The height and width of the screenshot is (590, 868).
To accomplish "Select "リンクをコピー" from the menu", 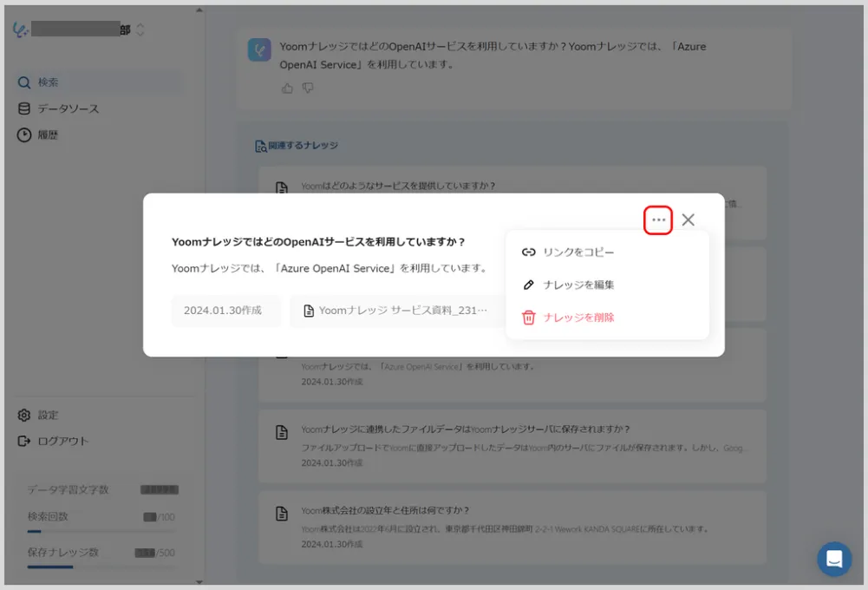I will 578,252.
